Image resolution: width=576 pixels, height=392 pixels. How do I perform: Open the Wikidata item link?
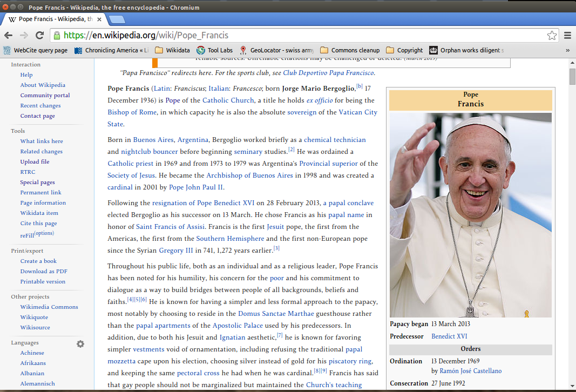coord(39,213)
